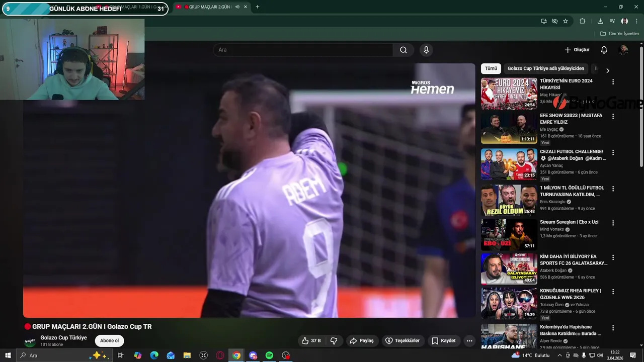Image resolution: width=644 pixels, height=362 pixels.
Task: Open more actions menu under the video
Action: click(x=469, y=340)
